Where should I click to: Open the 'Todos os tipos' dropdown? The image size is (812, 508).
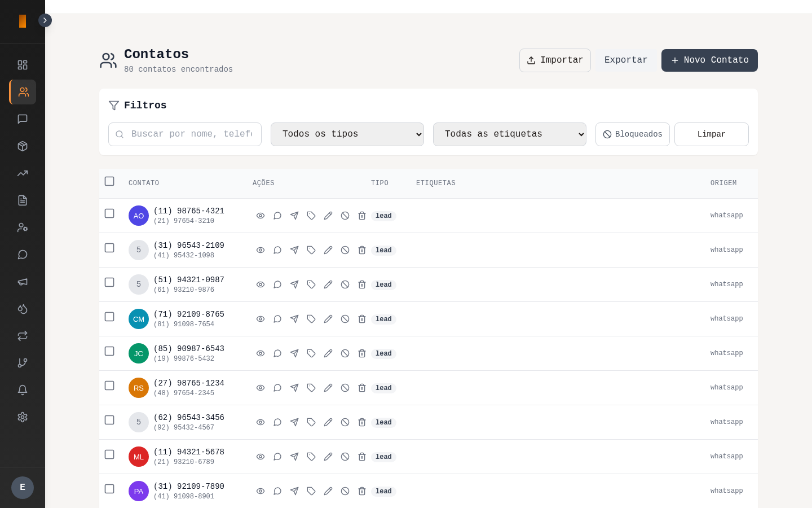point(347,134)
